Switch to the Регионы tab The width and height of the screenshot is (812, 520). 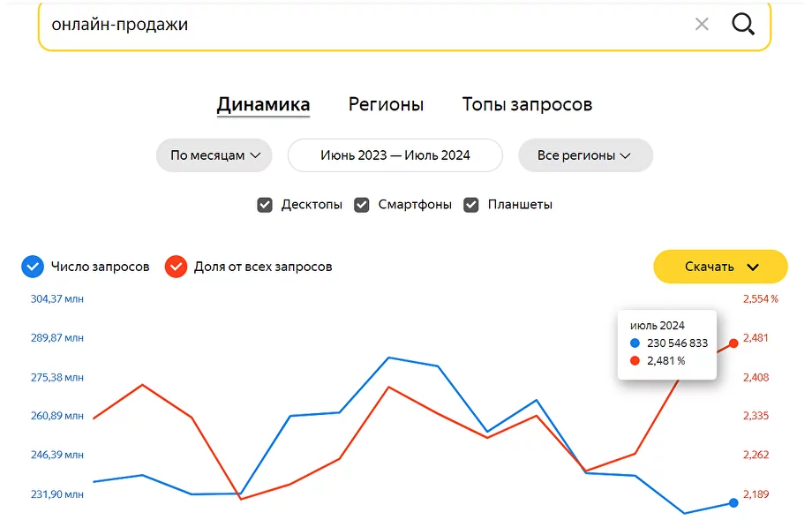[386, 104]
